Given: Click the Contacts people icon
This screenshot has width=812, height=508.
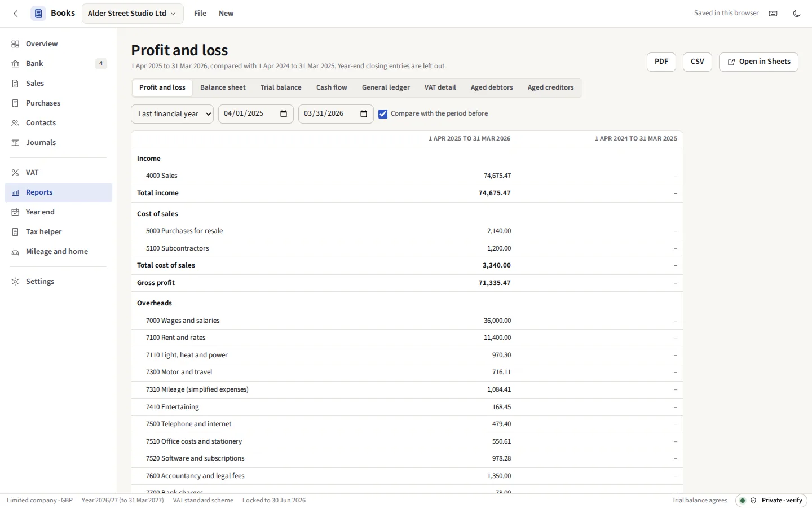Looking at the screenshot, I should 15,123.
